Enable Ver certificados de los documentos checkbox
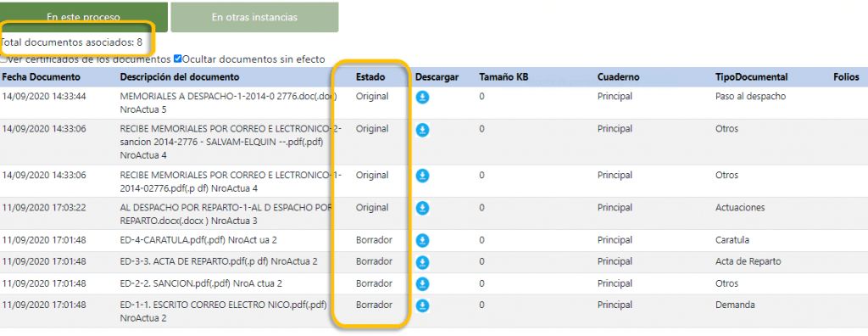This screenshot has width=868, height=336. (x=3, y=59)
